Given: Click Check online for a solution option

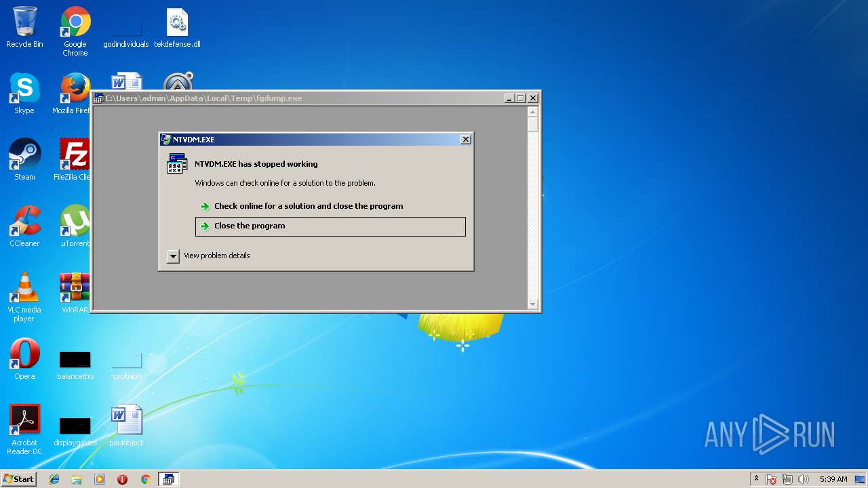Looking at the screenshot, I should (x=330, y=206).
